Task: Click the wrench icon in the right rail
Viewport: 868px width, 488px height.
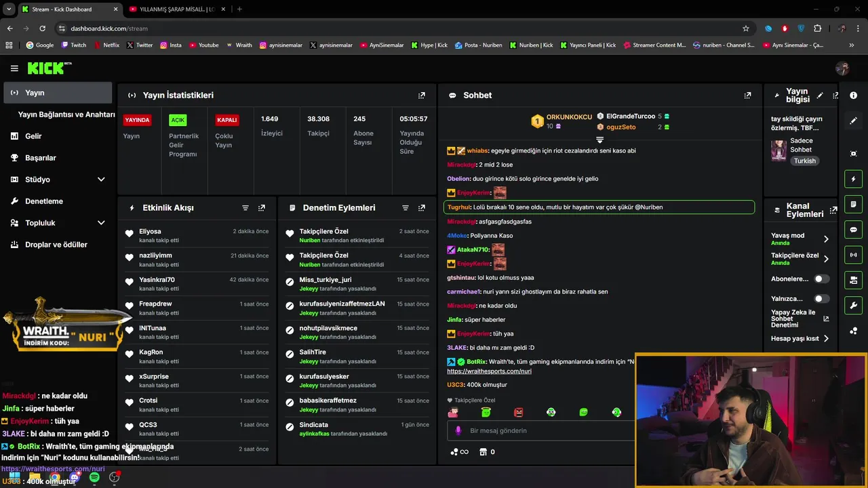Action: coord(854,305)
